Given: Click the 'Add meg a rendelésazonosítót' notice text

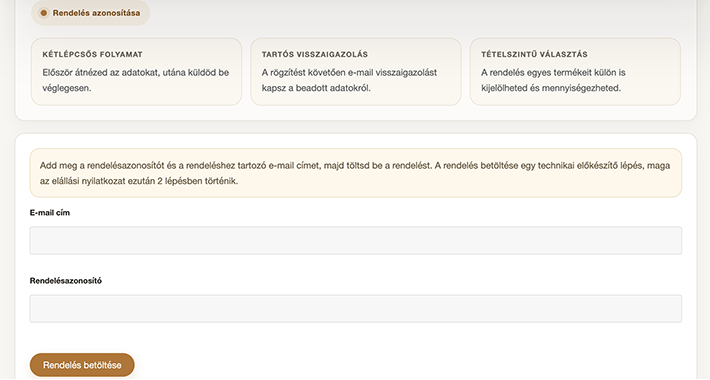Looking at the screenshot, I should coord(355,173).
